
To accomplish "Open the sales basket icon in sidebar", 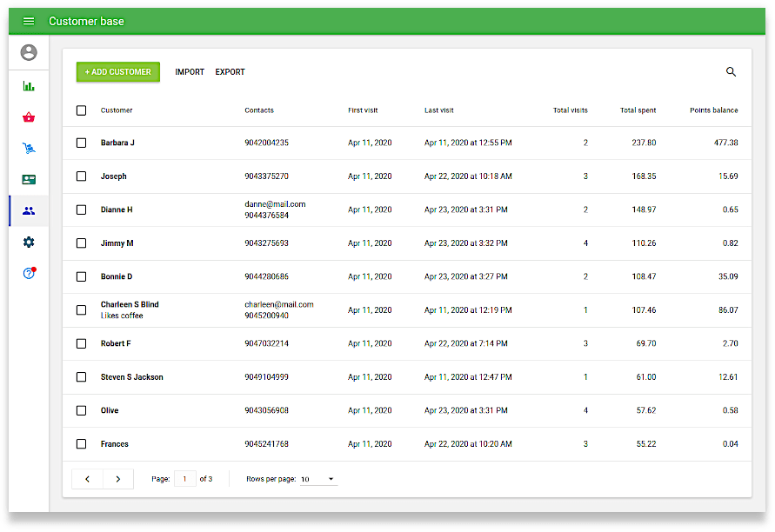I will pyautogui.click(x=29, y=117).
